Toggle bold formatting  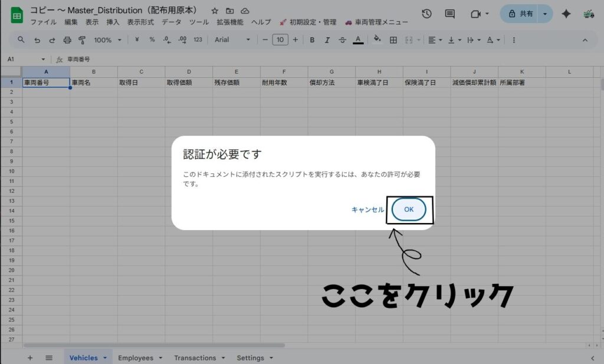[x=312, y=40]
